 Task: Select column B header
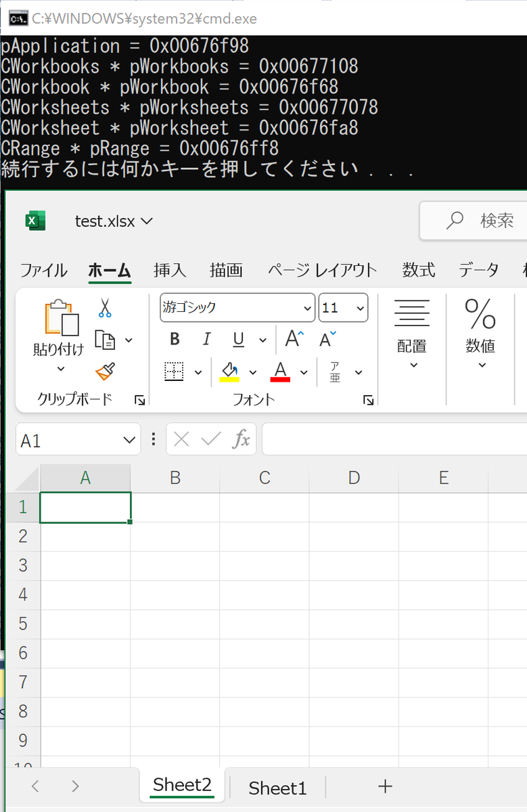pyautogui.click(x=175, y=478)
